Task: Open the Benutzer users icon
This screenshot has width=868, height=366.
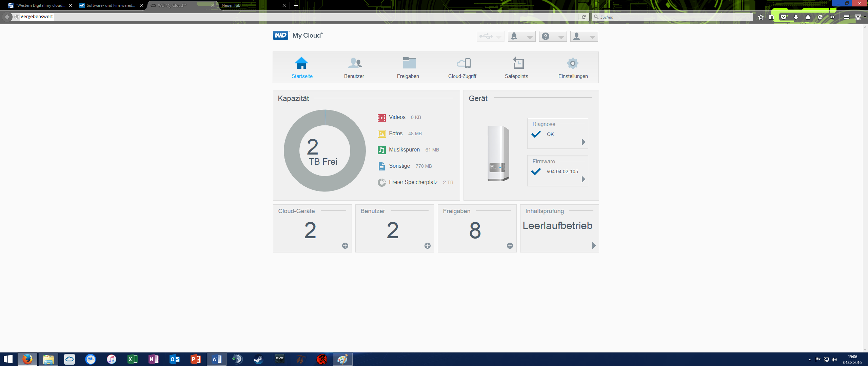Action: 354,63
